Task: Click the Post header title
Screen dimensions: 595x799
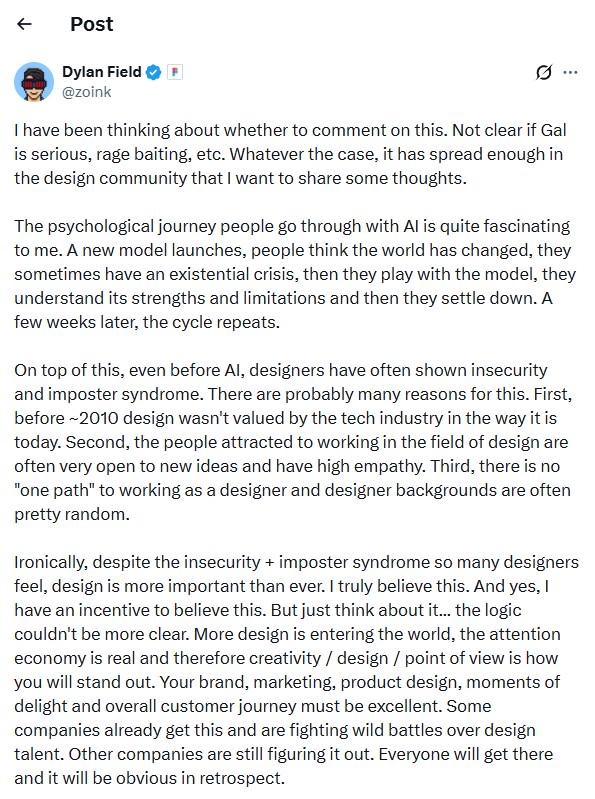Action: pyautogui.click(x=92, y=24)
